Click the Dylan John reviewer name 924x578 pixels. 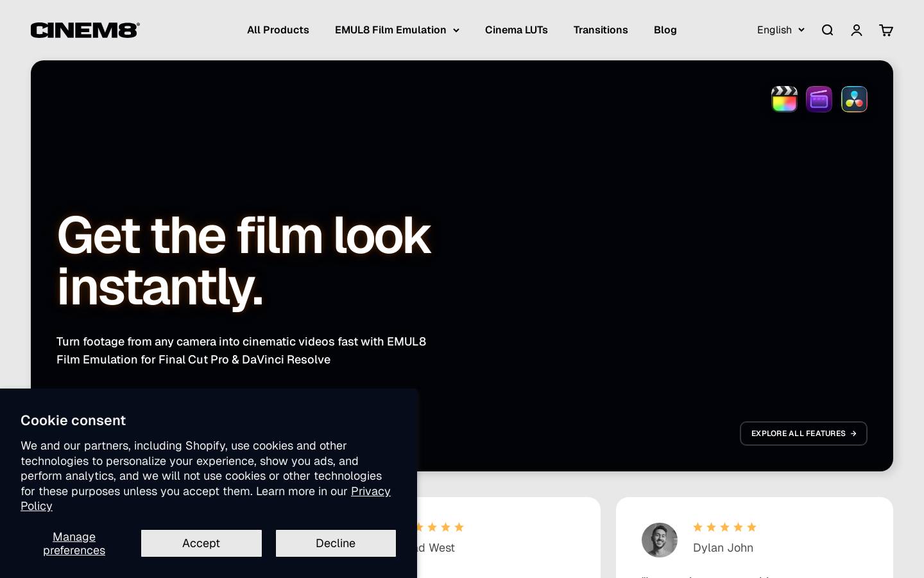[x=723, y=548]
